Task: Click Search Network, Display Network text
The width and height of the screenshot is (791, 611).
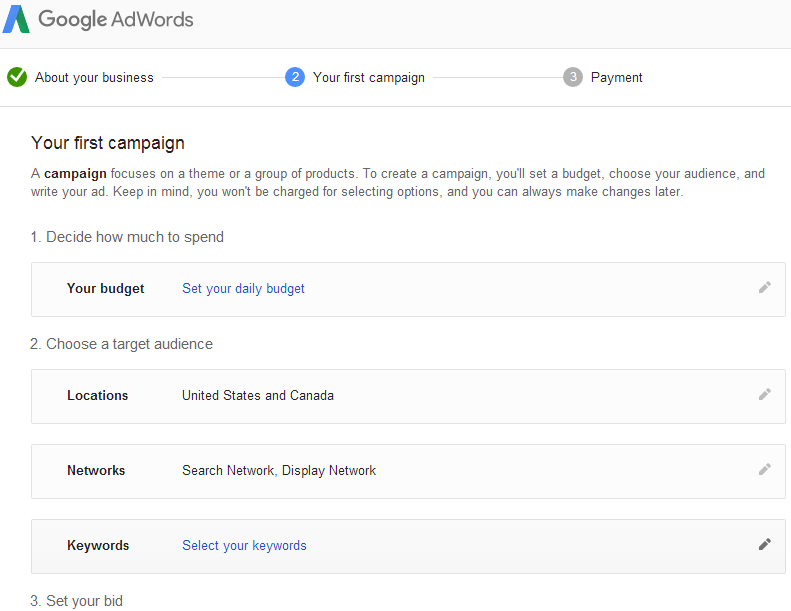Action: (279, 471)
